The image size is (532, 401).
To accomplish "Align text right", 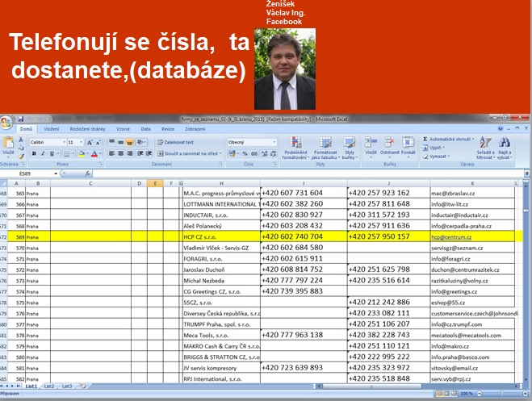I will pos(129,154).
